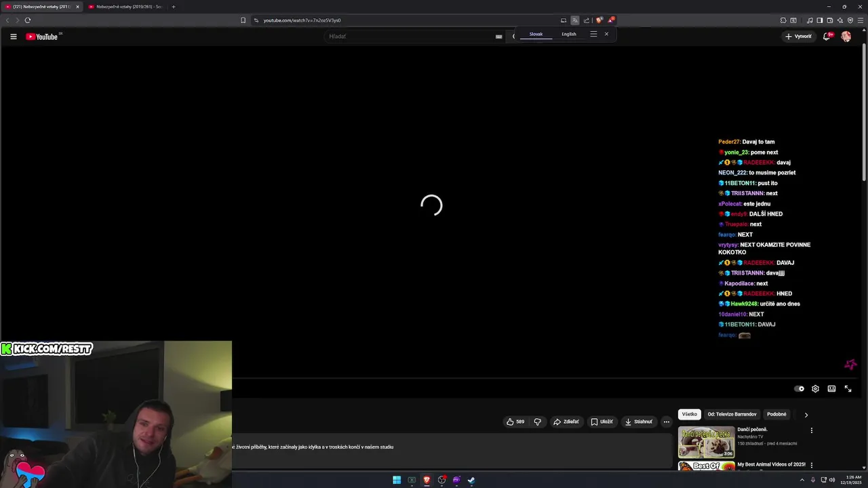868x488 pixels.
Task: Toggle the autoplay switch in the player
Action: click(x=799, y=389)
